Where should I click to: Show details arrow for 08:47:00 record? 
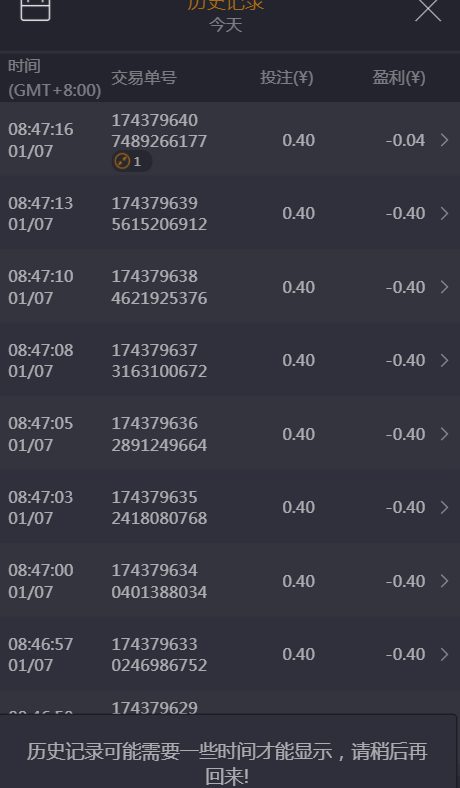coord(444,581)
